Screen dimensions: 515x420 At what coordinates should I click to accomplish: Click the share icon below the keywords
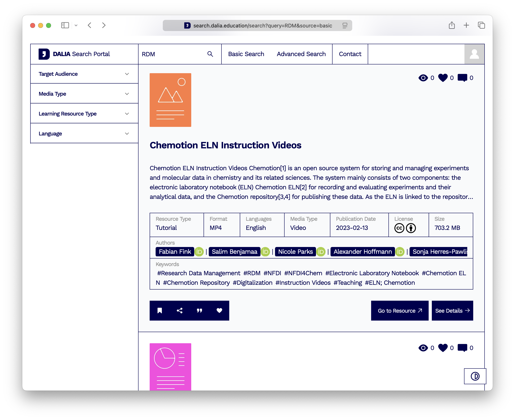click(179, 311)
